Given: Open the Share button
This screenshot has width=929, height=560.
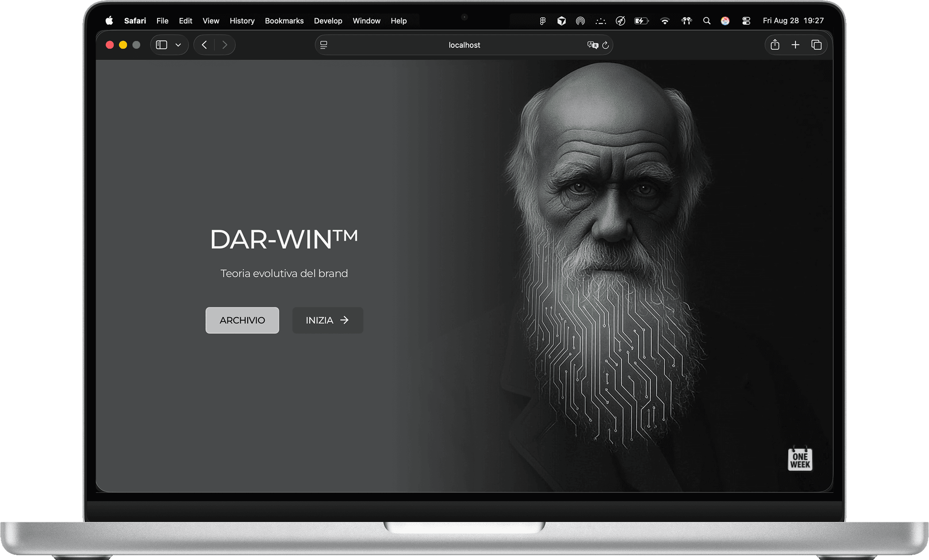Looking at the screenshot, I should click(x=775, y=45).
